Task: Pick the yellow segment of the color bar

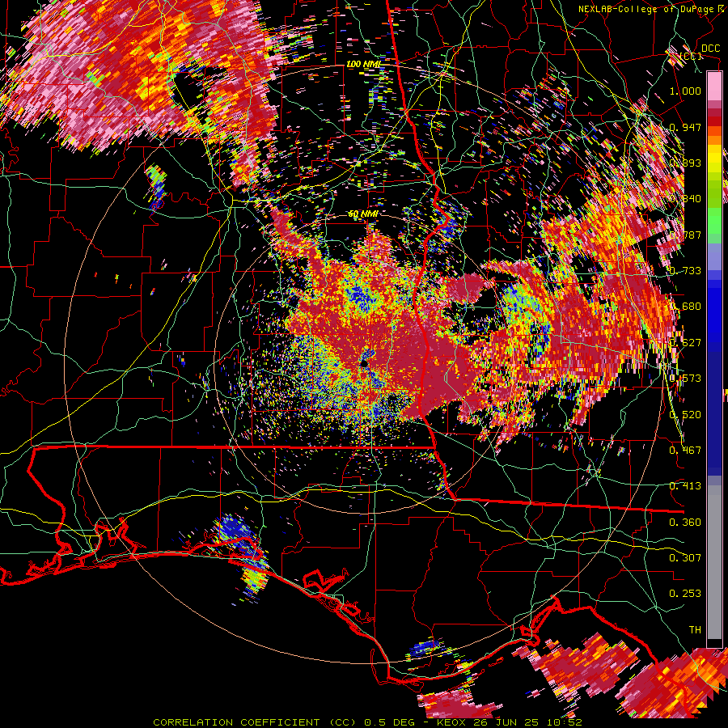Action: click(x=714, y=159)
